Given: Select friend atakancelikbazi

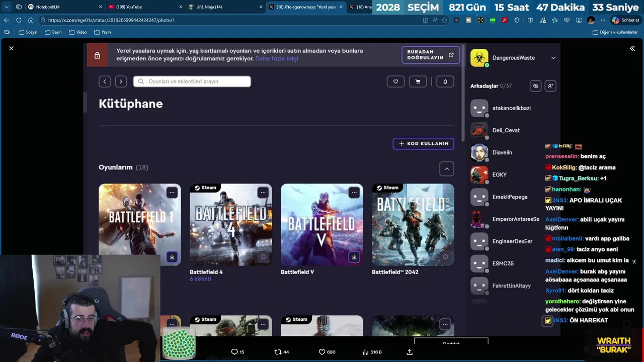Looking at the screenshot, I should (x=512, y=108).
